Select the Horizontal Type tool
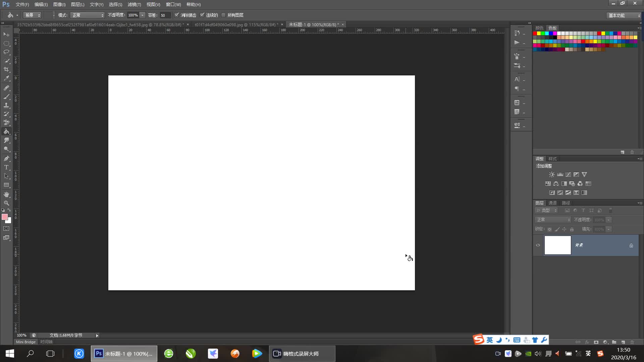The image size is (644, 362). (6, 167)
